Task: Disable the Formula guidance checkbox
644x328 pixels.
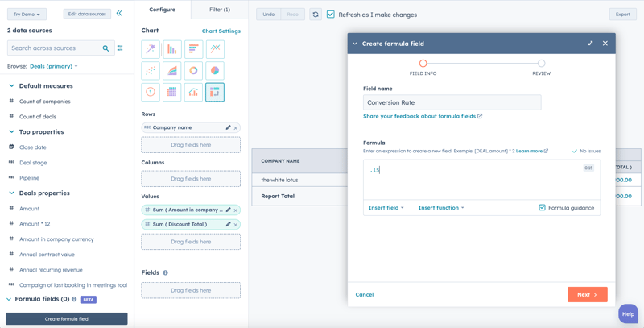Action: pyautogui.click(x=542, y=208)
